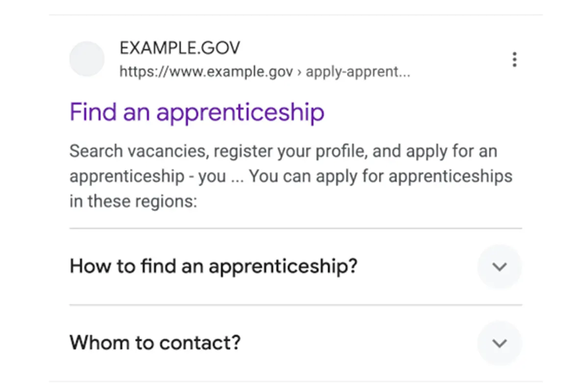Screen dimensions: 588x392
Task: Expand the "Whom to contact?" chevron
Action: [x=499, y=343]
